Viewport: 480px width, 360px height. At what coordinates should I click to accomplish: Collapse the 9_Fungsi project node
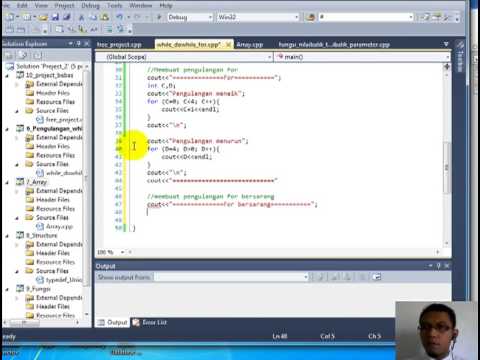pos(7,289)
